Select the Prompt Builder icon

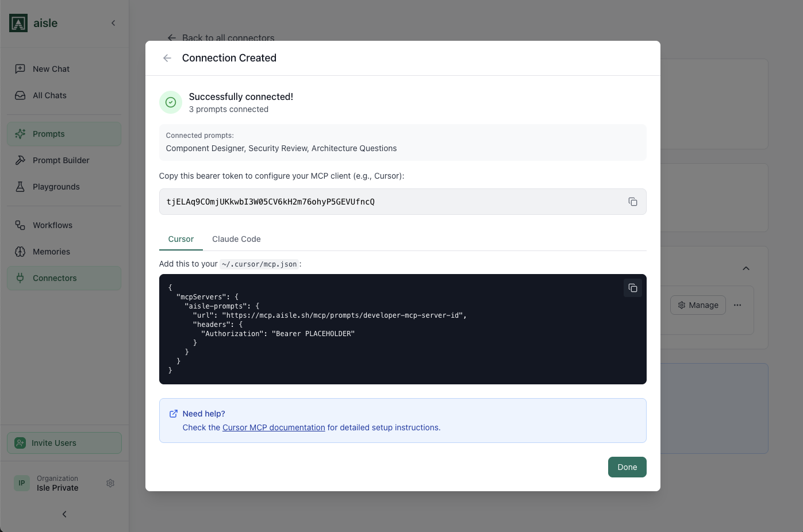pos(21,160)
